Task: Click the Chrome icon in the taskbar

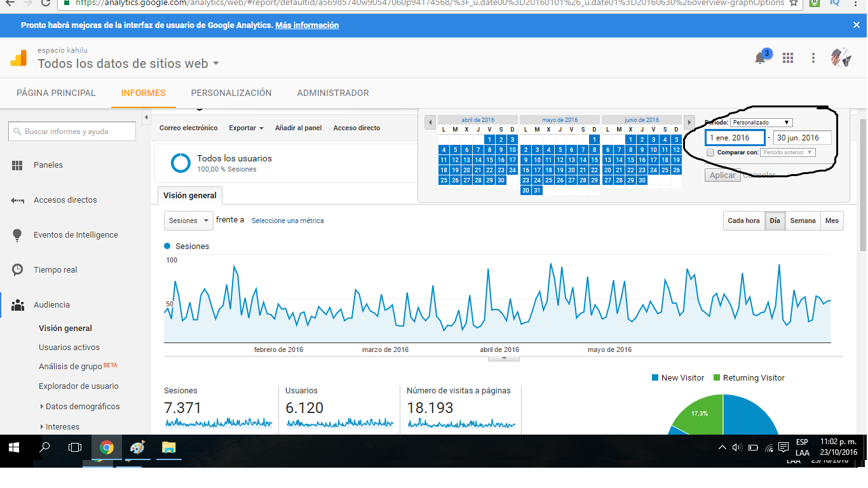Action: coord(106,448)
